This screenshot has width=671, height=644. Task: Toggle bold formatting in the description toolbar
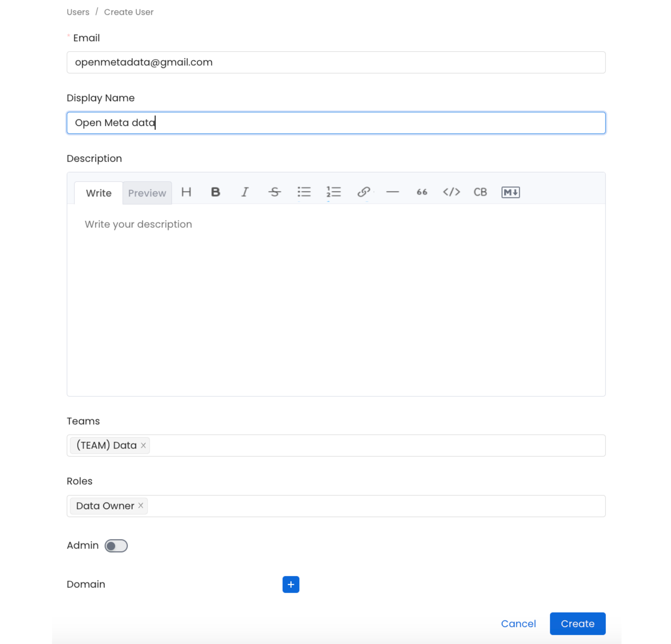pyautogui.click(x=215, y=192)
